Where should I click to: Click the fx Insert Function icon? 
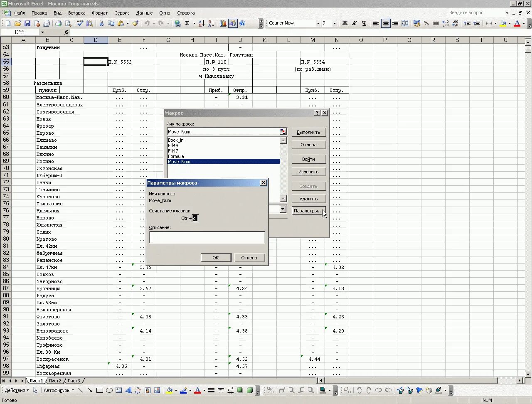click(66, 32)
